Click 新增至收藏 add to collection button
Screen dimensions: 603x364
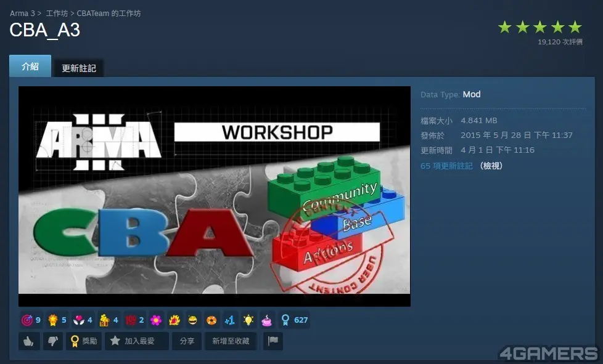click(231, 341)
